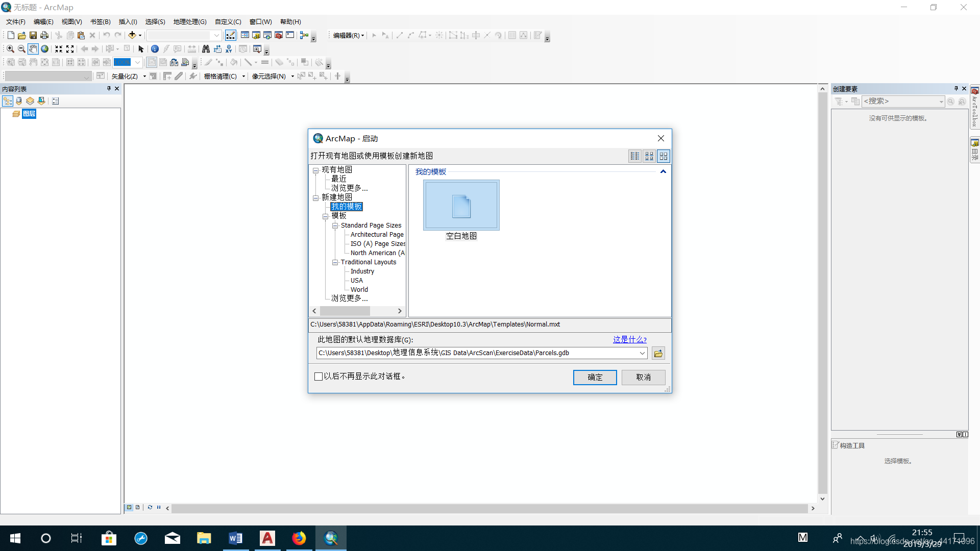The height and width of the screenshot is (551, 980).
Task: Open ArcToolbox red toolbox icon
Action: 279,35
